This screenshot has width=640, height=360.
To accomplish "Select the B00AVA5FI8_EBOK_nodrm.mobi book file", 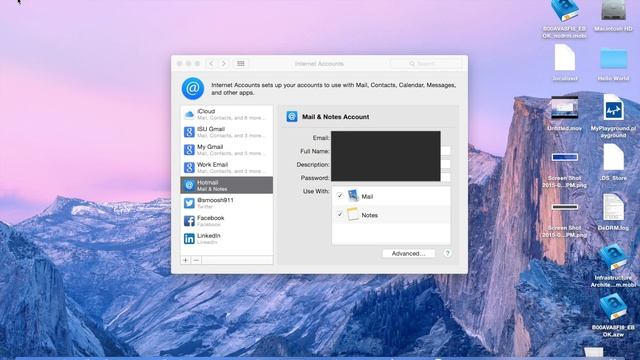I will pos(564,19).
